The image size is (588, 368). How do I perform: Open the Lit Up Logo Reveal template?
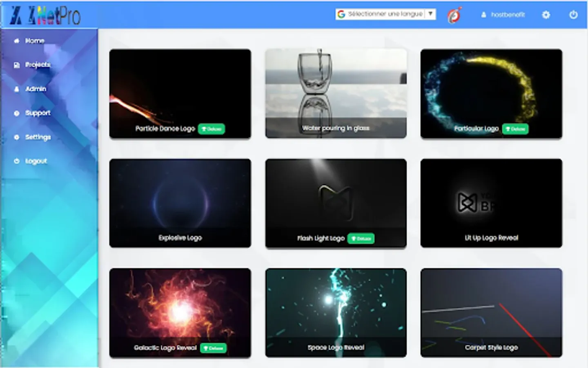pos(491,203)
